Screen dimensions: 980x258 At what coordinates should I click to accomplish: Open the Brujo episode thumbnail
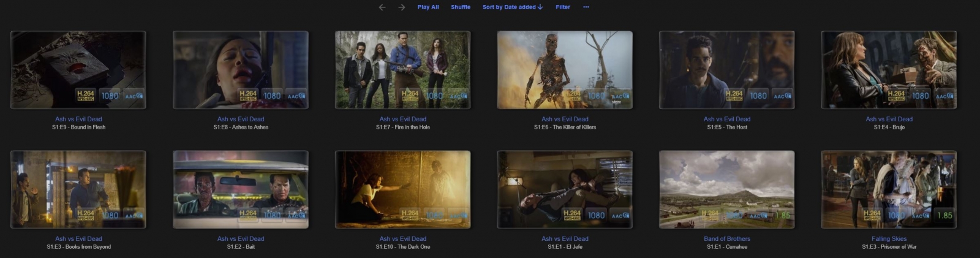pyautogui.click(x=889, y=70)
